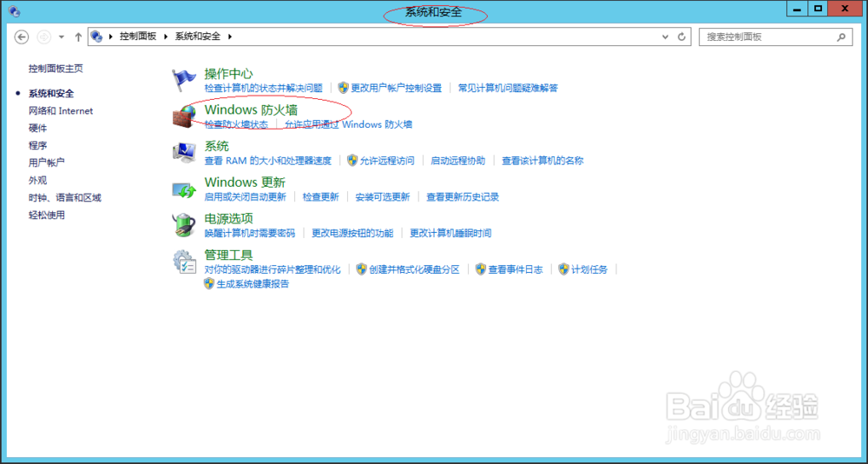Open 电源选项 heading
This screenshot has height=464, width=868.
tap(228, 218)
